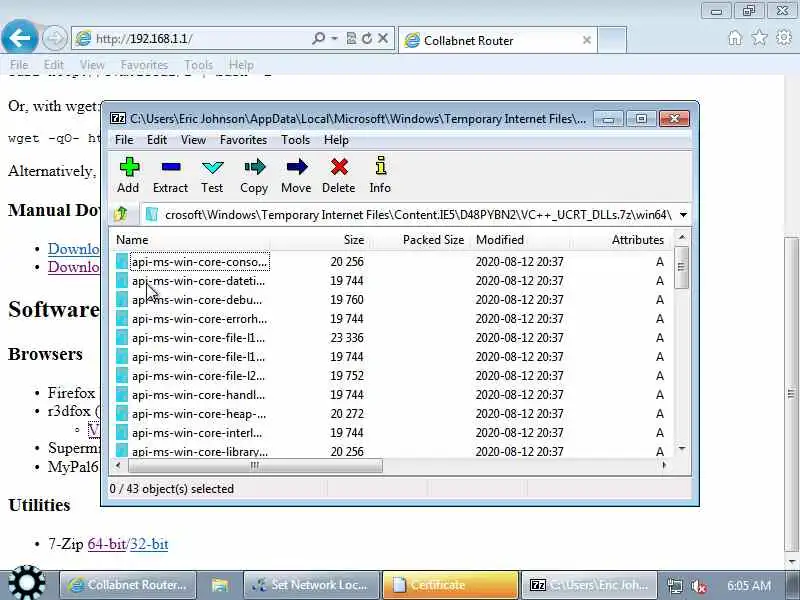
Task: Switch to Collabnet Router taskbar button
Action: pos(128,585)
